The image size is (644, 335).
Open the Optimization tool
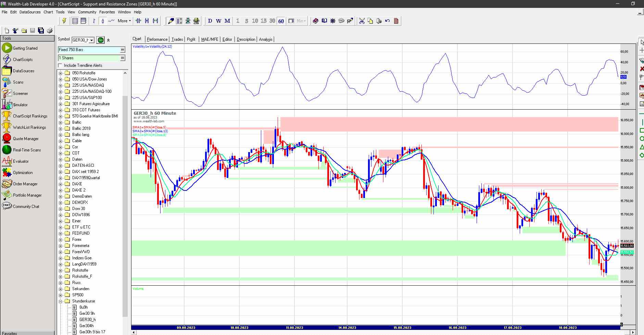(x=23, y=173)
